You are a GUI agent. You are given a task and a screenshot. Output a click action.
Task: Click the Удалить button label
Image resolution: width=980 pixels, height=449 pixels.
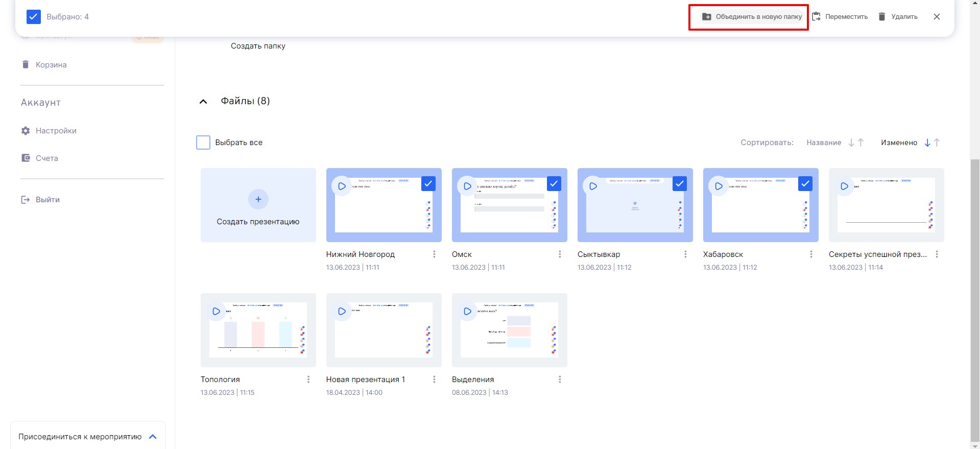tap(904, 17)
